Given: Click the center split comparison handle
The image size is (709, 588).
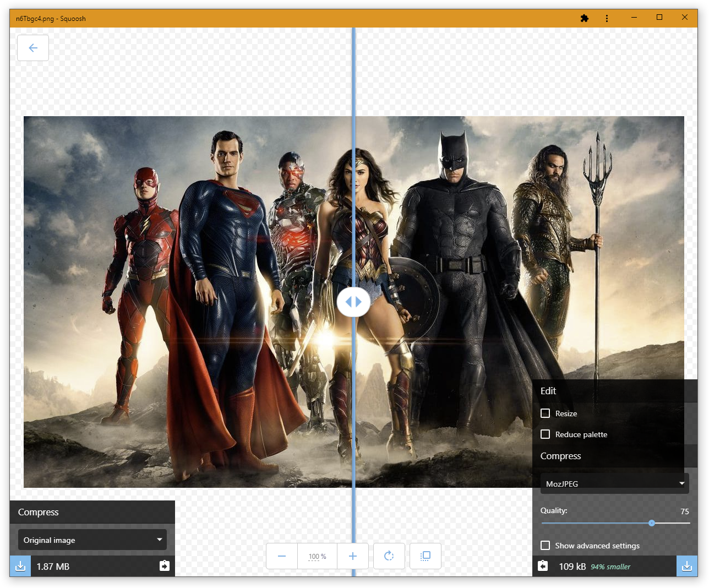Looking at the screenshot, I should (353, 302).
